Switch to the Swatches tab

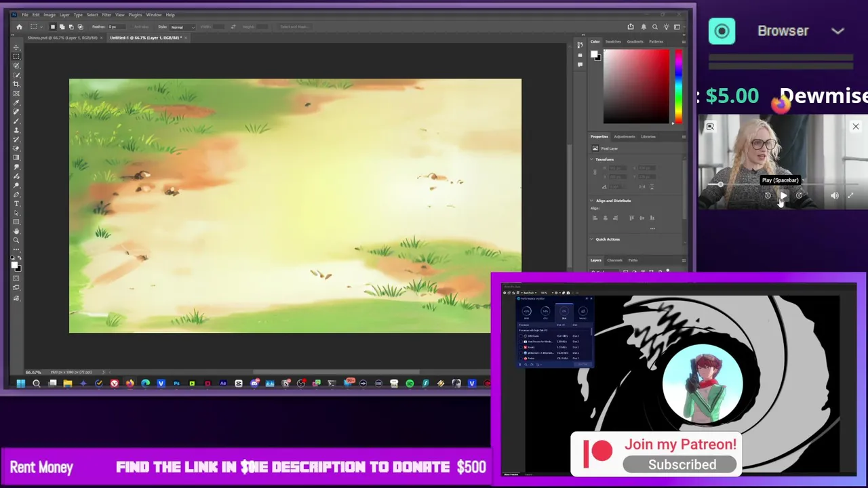tap(613, 41)
